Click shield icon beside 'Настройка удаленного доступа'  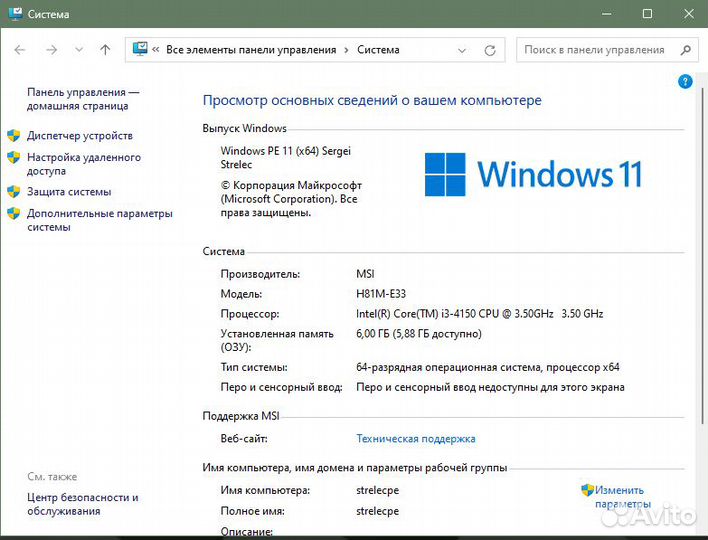pos(14,157)
